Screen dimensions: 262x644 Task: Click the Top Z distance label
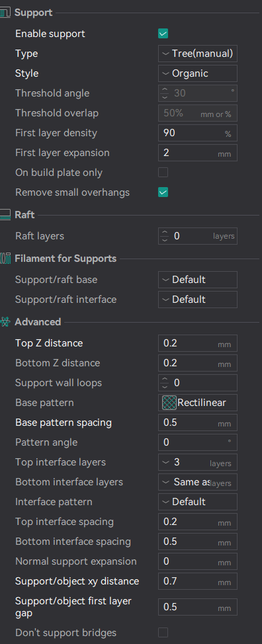49,343
